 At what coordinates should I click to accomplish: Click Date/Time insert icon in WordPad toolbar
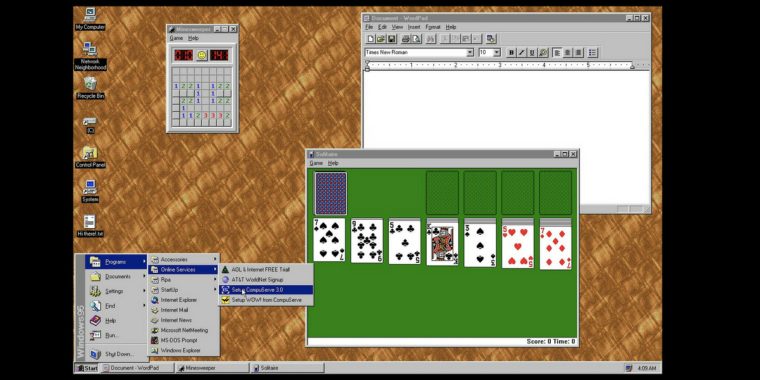491,39
